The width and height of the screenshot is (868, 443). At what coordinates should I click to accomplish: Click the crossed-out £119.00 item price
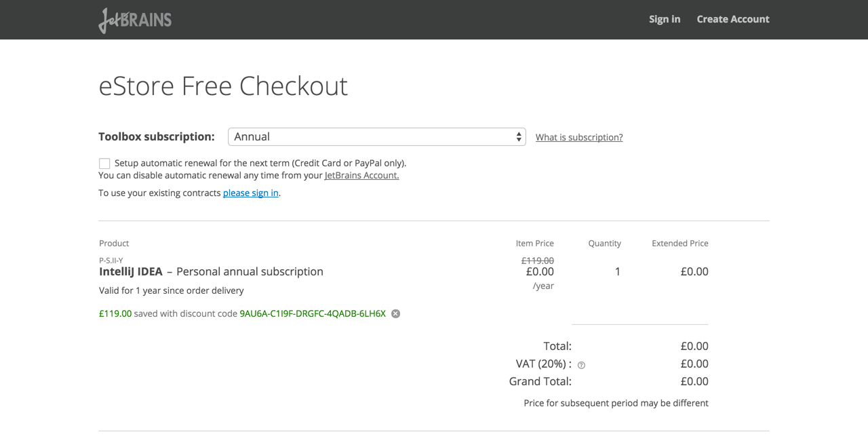[537, 261]
